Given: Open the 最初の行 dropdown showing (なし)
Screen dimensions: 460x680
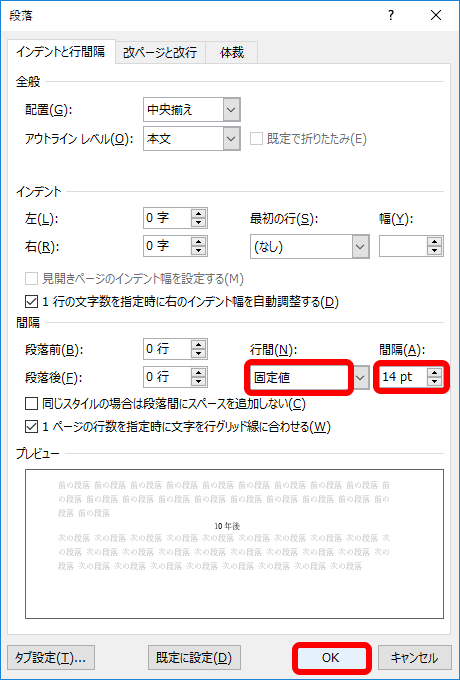Looking at the screenshot, I should click(x=310, y=247).
